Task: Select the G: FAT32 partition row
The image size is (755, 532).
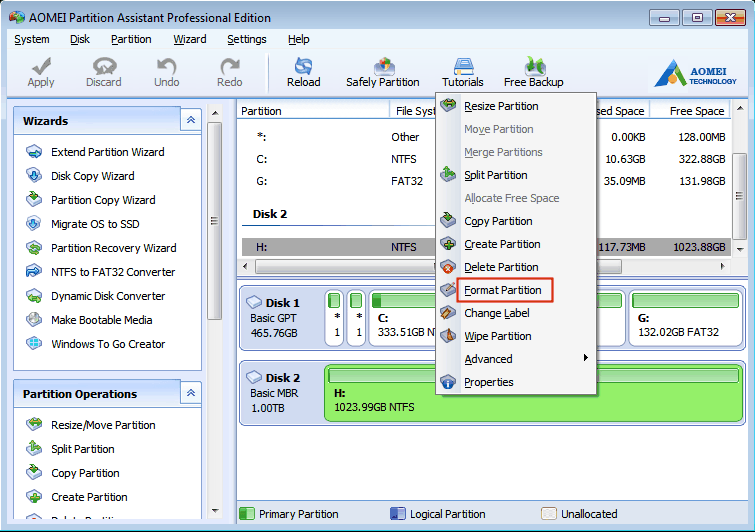Action: point(486,181)
